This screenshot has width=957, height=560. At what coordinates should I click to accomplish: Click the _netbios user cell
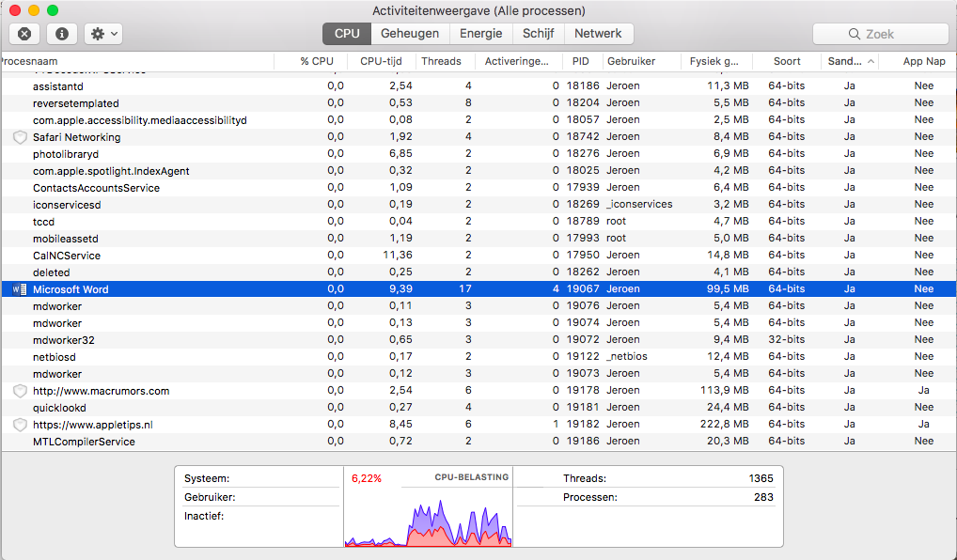[x=627, y=356]
